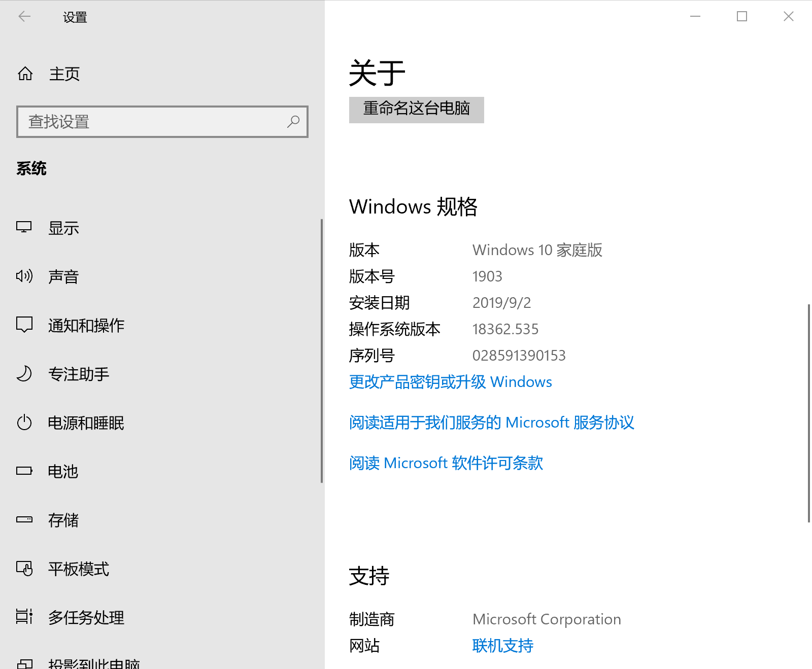
Task: Click the 系统 category heading
Action: 31,168
